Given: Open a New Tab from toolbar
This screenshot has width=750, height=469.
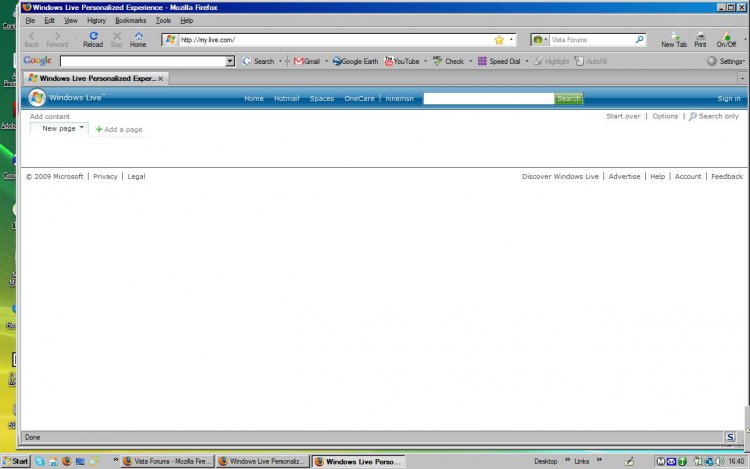Looking at the screenshot, I should click(674, 40).
